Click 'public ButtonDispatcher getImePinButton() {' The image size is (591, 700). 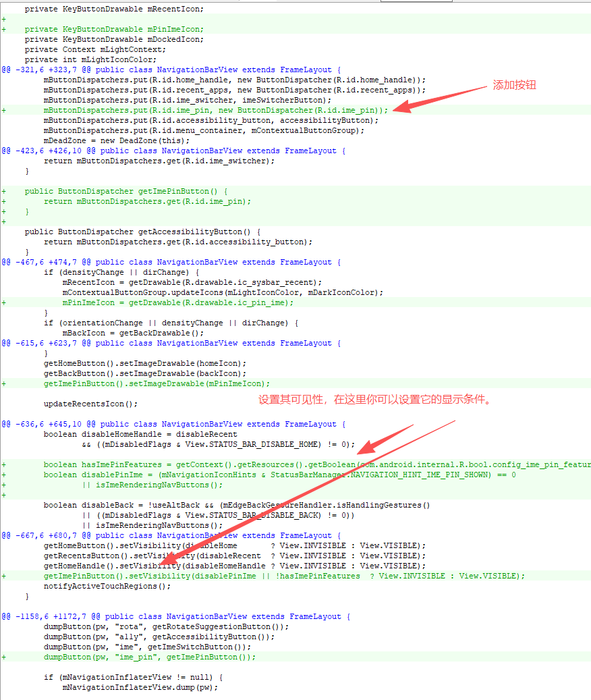click(125, 192)
